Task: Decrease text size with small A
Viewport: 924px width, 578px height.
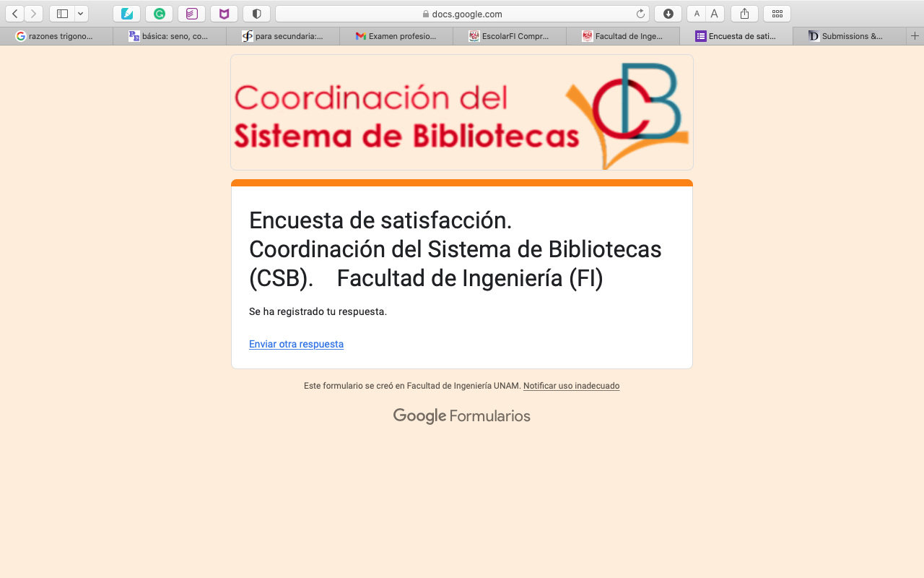Action: pos(697,14)
